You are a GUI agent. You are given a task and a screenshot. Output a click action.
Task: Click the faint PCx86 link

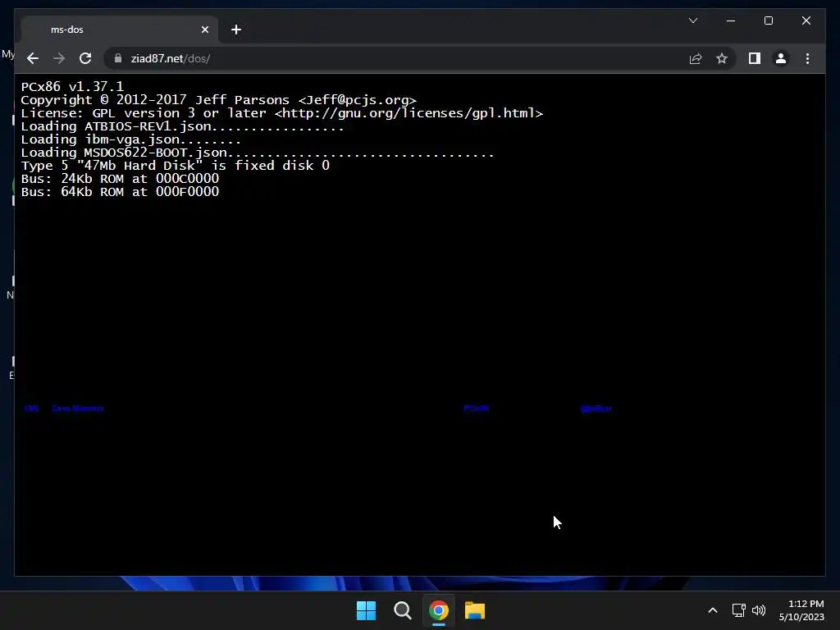pyautogui.click(x=477, y=409)
